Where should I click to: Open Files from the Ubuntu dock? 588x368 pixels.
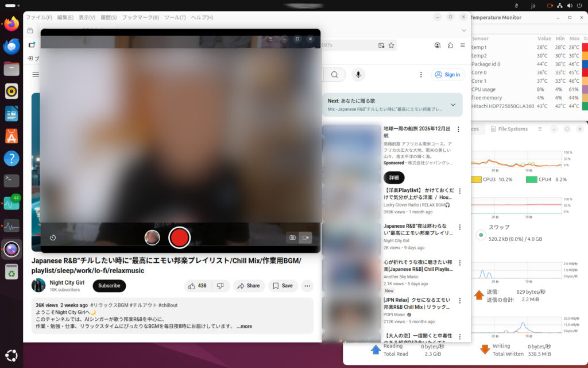click(11, 69)
